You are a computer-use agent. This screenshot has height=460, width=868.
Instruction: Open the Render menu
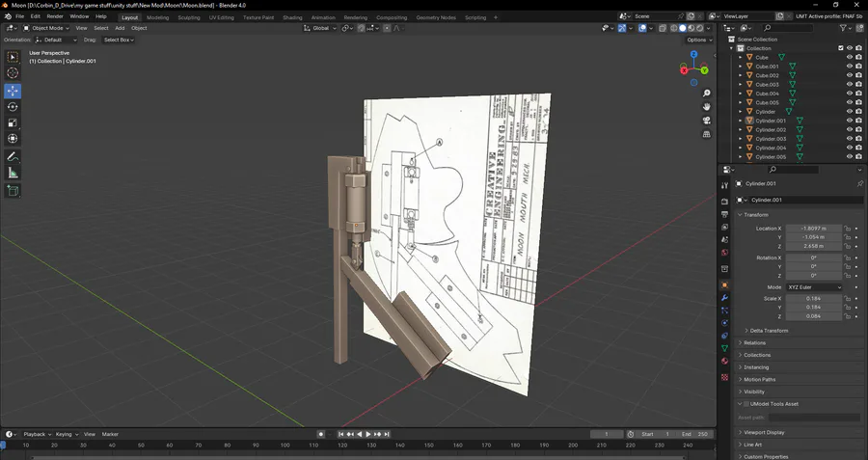click(x=55, y=17)
